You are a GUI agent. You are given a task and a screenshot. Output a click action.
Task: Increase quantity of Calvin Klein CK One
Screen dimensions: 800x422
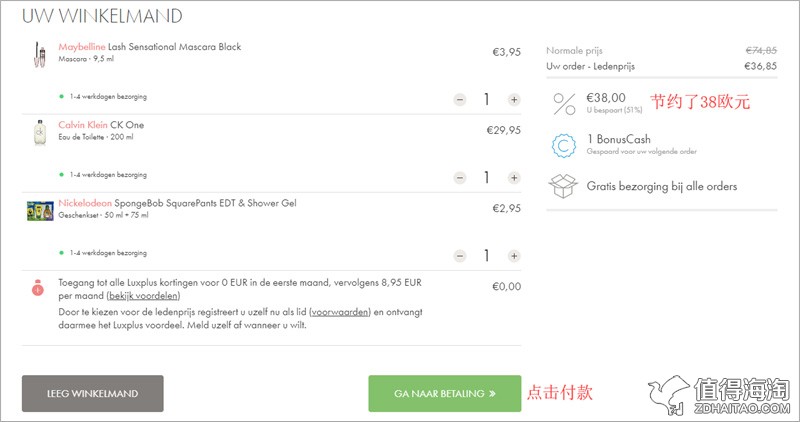click(x=514, y=178)
